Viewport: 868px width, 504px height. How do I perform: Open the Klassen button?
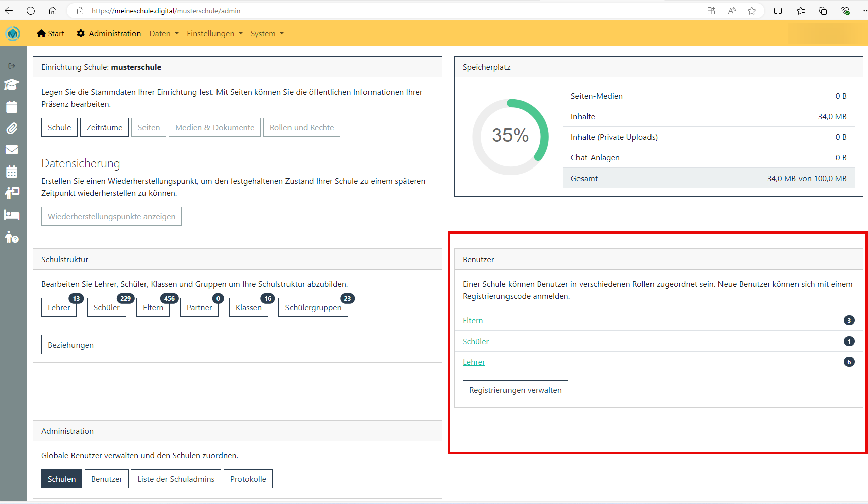[x=249, y=307]
